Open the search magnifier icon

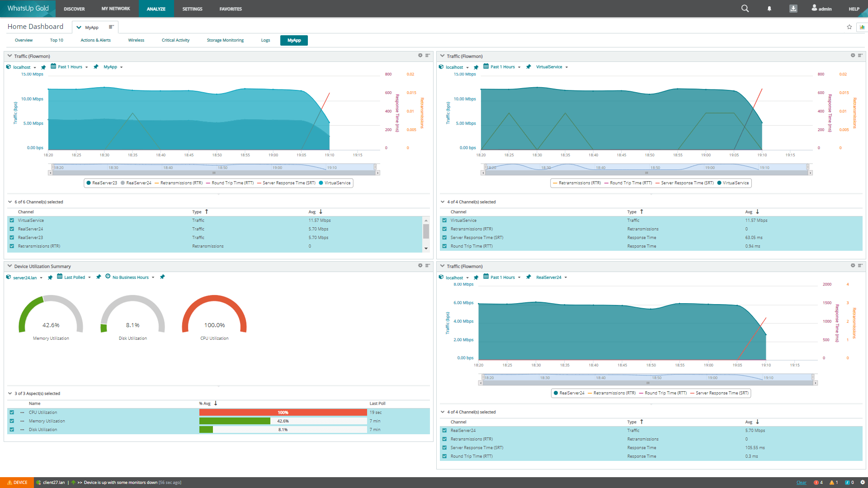pyautogui.click(x=745, y=9)
